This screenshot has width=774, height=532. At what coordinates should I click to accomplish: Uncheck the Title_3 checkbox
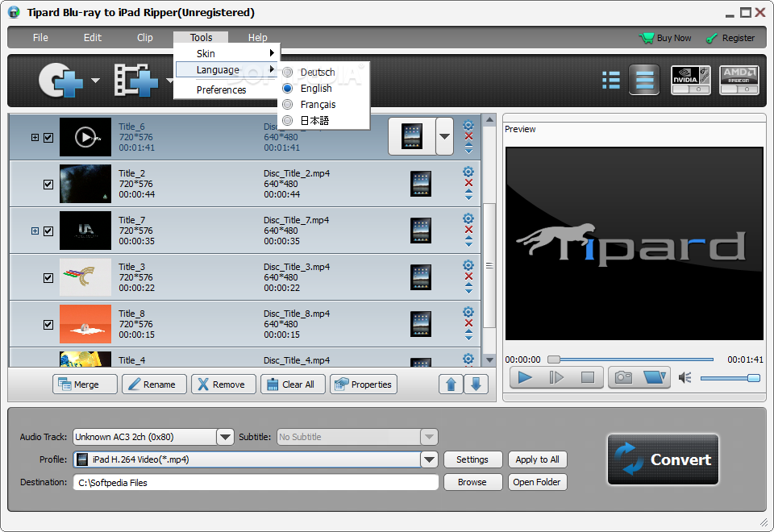tap(48, 278)
